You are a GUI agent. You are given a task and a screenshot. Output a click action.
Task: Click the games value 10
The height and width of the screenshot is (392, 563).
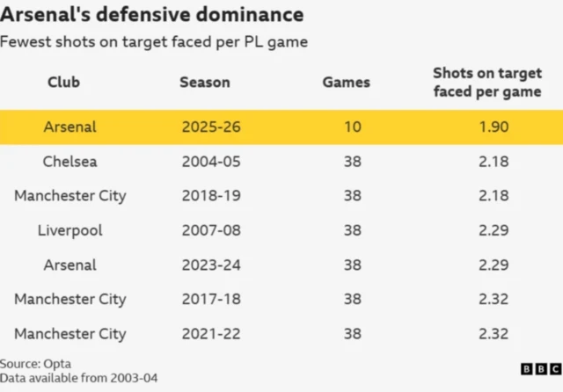(x=352, y=127)
